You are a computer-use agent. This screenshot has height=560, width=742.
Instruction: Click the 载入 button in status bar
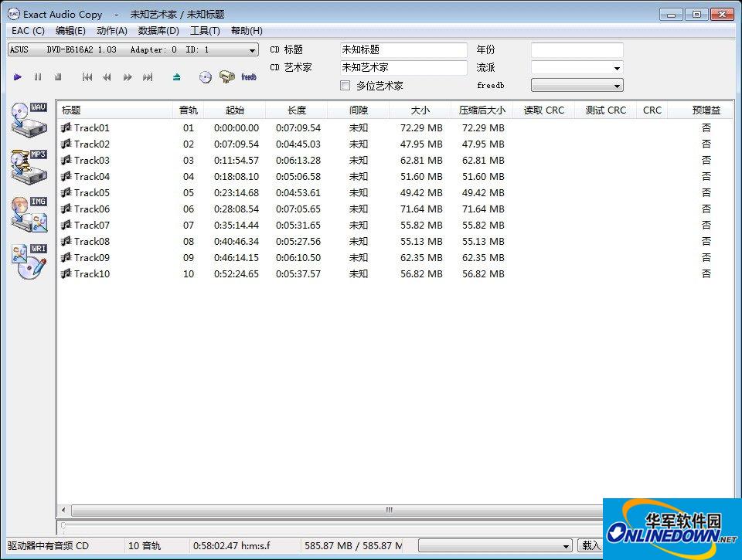click(591, 545)
